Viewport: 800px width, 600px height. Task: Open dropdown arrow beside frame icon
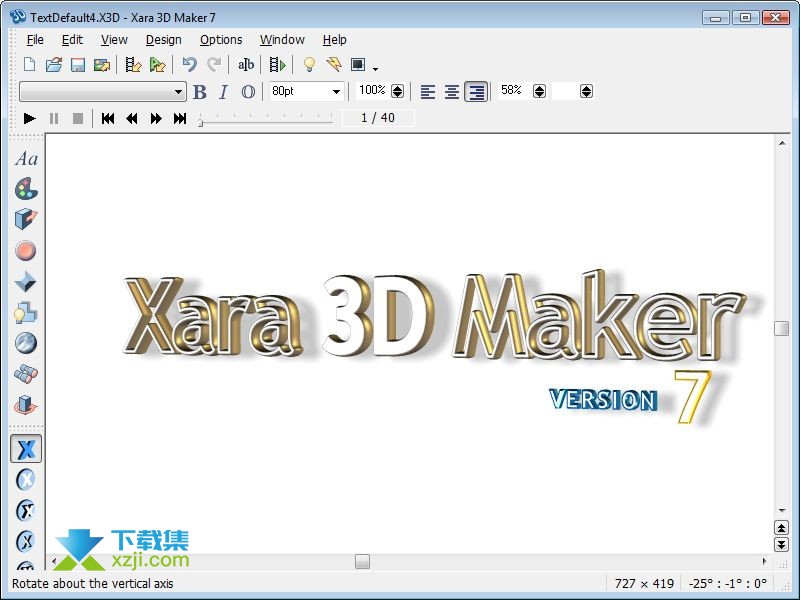tap(376, 68)
